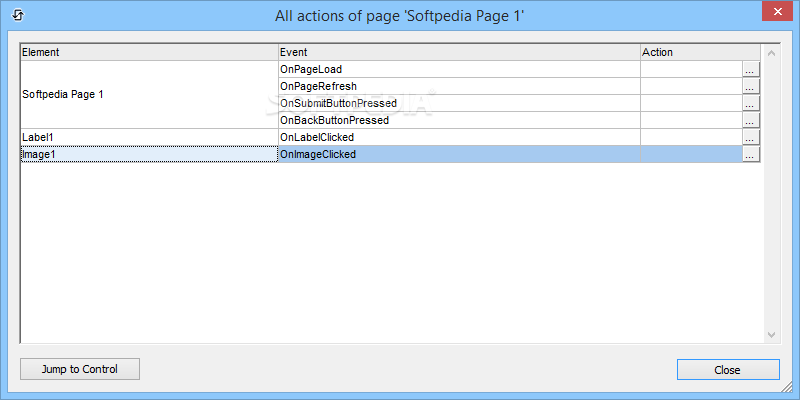Click the scrollbar down arrow
The width and height of the screenshot is (800, 400).
coord(771,335)
